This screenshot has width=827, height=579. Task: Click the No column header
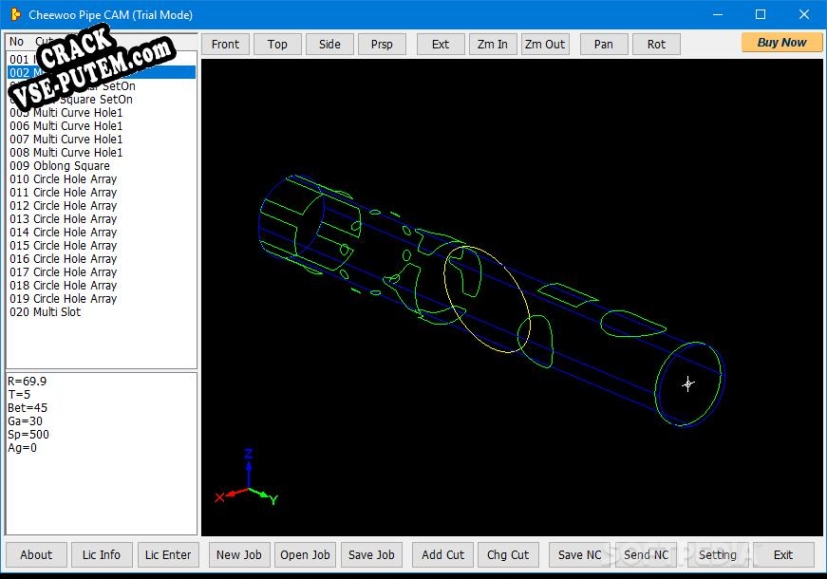(x=16, y=41)
